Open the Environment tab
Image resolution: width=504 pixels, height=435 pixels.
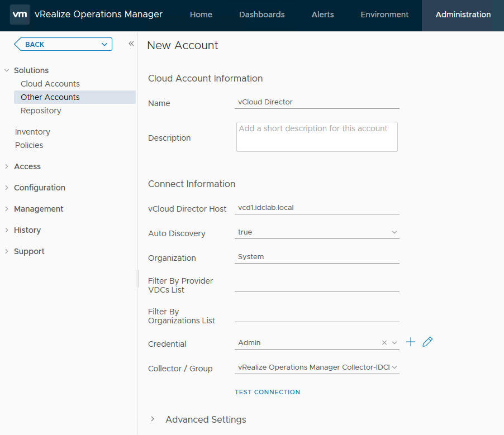point(384,15)
